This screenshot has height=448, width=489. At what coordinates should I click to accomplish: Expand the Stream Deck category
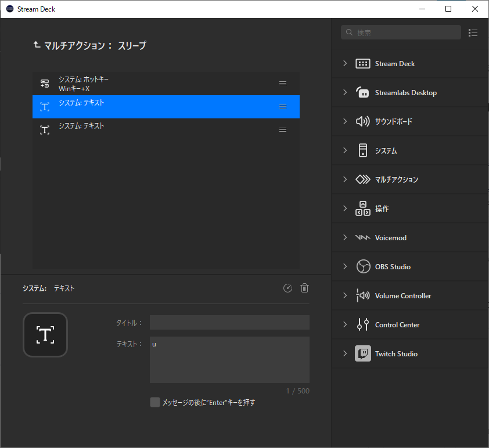coord(345,64)
